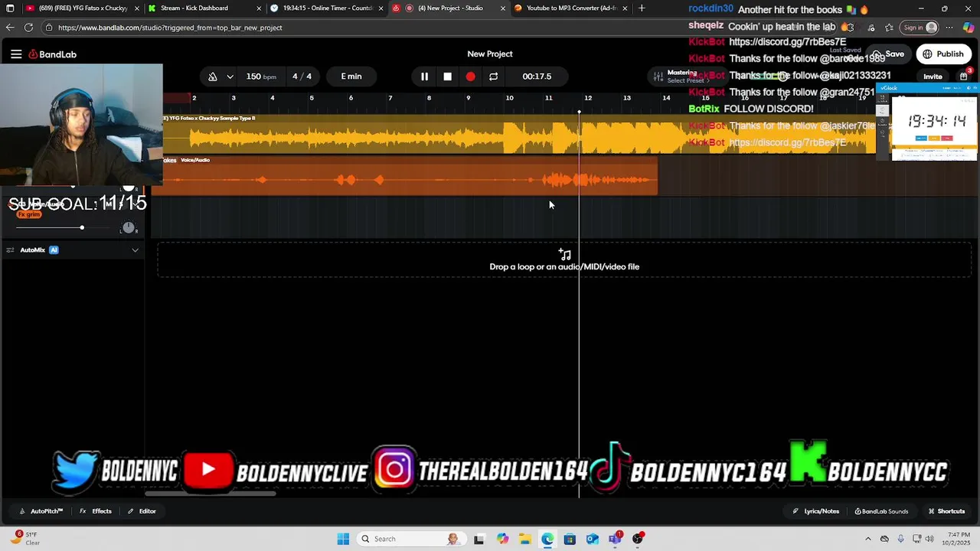980x551 pixels.
Task: Stop playback with the stop button
Action: click(448, 77)
